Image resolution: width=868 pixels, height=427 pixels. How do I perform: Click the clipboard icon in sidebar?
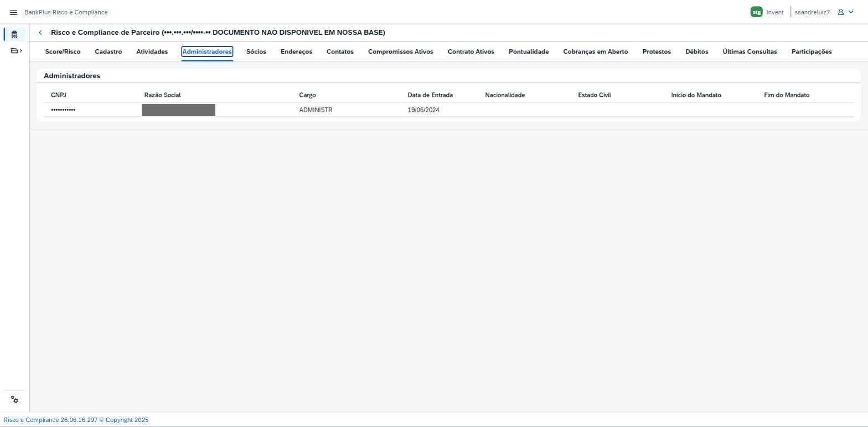coord(14,34)
